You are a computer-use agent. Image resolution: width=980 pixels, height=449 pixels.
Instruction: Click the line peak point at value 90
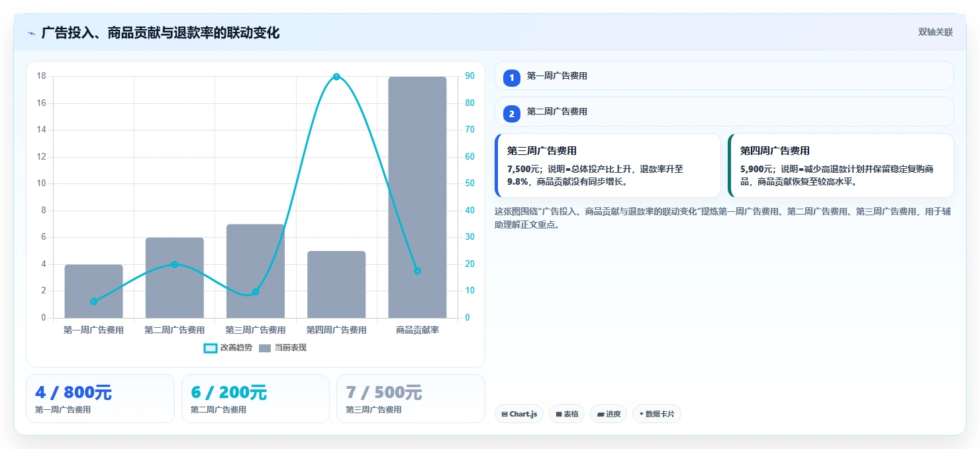(336, 77)
